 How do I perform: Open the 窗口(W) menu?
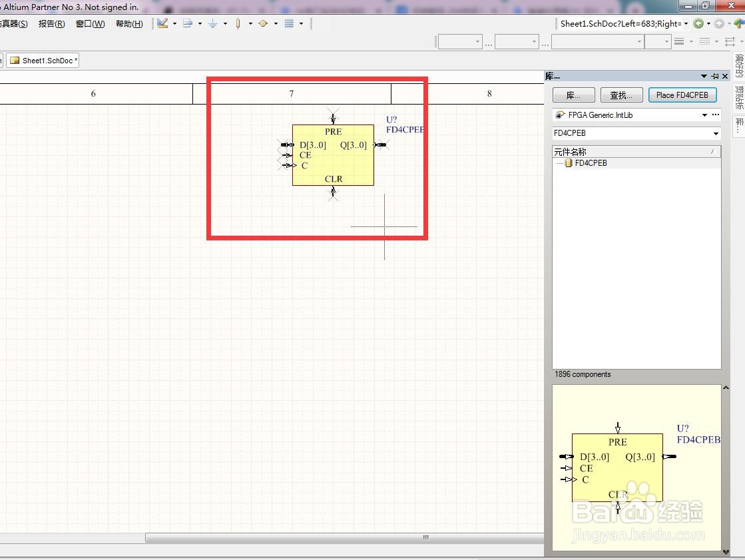point(91,24)
